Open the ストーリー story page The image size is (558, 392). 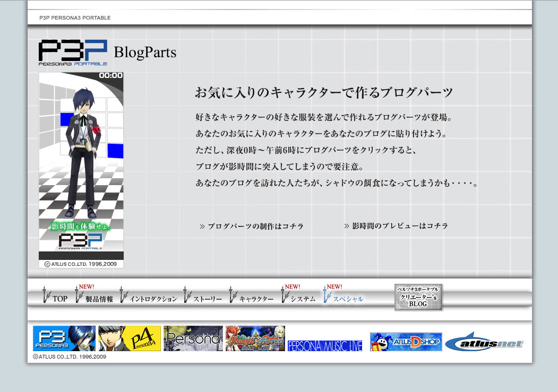[208, 299]
